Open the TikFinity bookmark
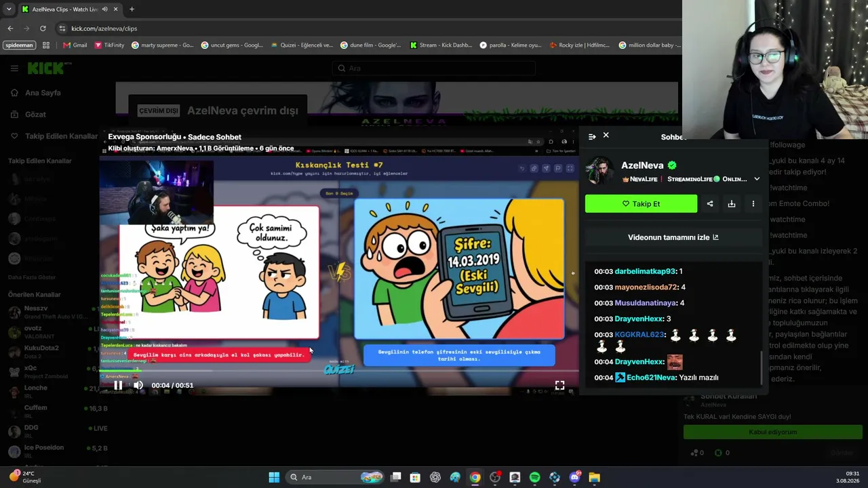Screen dimensions: 868x488 [109, 45]
